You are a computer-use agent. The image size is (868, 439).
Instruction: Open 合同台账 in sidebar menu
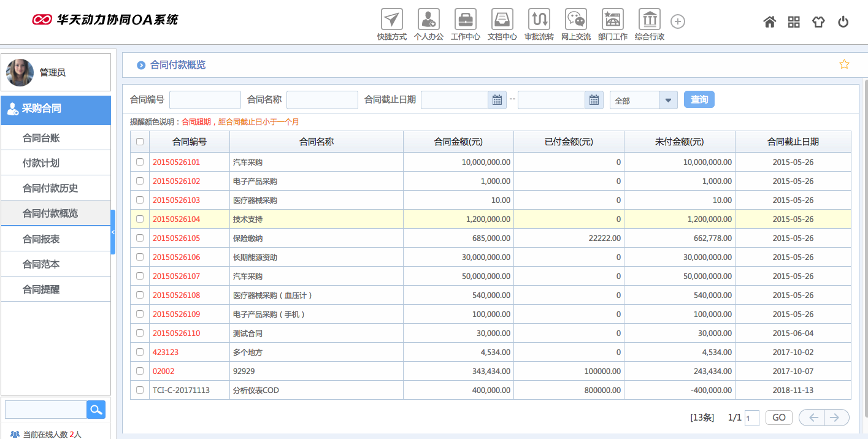point(41,138)
